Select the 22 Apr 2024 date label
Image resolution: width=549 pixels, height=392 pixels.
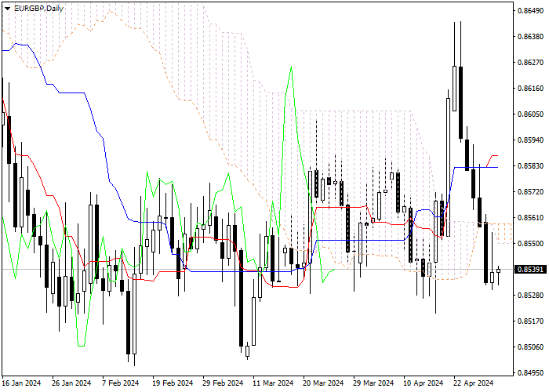(x=474, y=383)
